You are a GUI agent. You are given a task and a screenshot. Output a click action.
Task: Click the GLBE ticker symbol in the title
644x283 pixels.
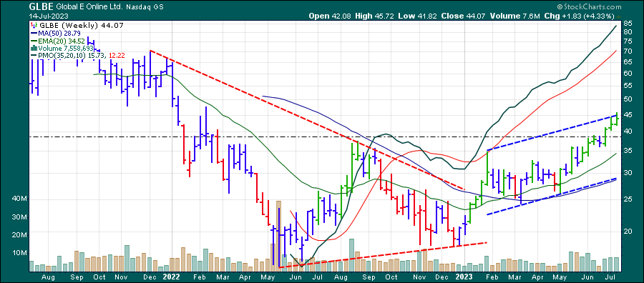coord(40,6)
